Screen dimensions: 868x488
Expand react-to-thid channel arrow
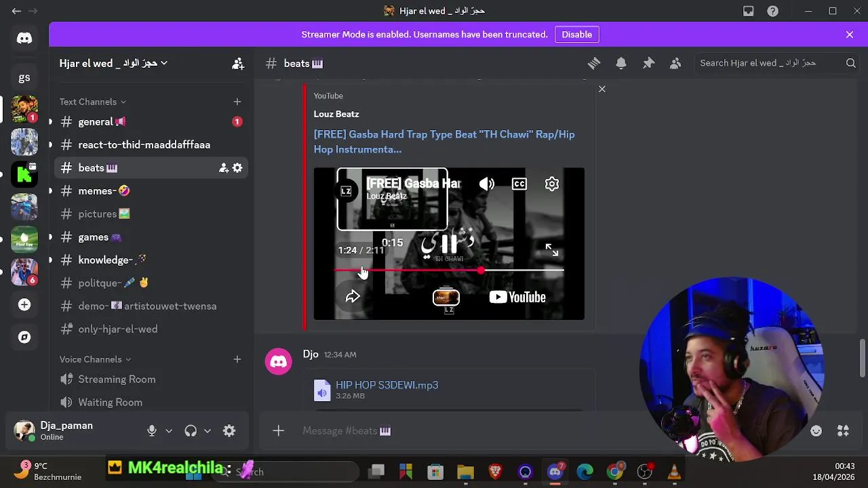pyautogui.click(x=50, y=145)
